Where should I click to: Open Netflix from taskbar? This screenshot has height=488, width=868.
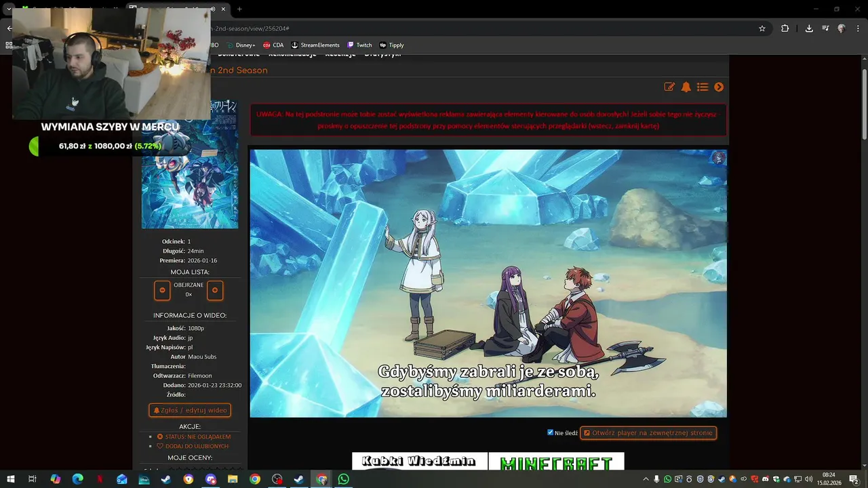coord(100,479)
